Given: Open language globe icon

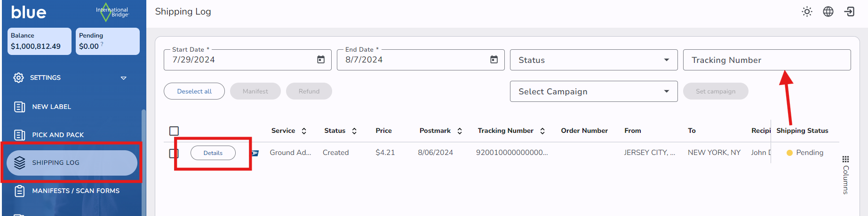Looking at the screenshot, I should tap(828, 12).
